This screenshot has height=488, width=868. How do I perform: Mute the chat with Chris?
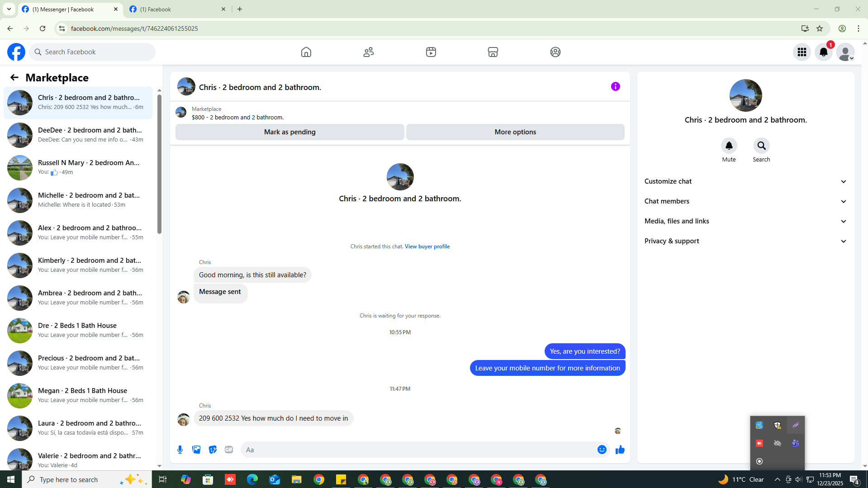point(729,146)
